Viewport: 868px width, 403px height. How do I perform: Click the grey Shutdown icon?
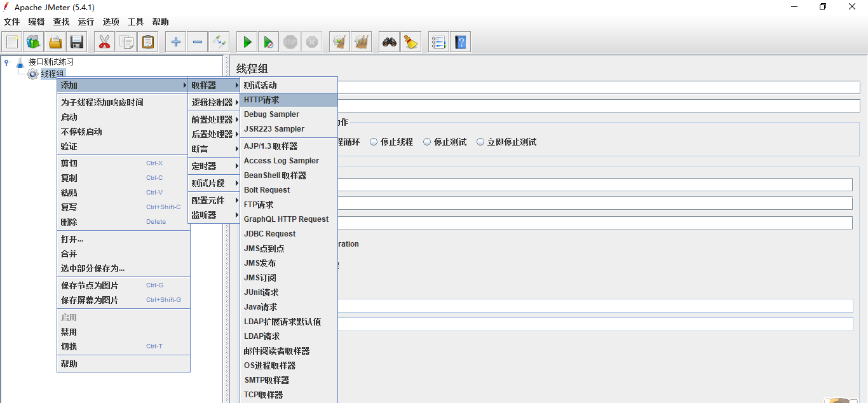(x=312, y=42)
